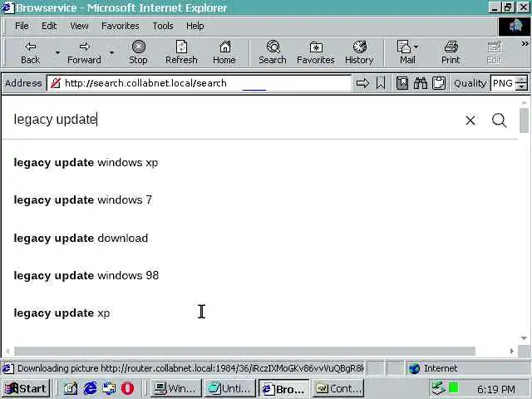Switch to the 'Unti...' taskbar window

click(x=229, y=388)
